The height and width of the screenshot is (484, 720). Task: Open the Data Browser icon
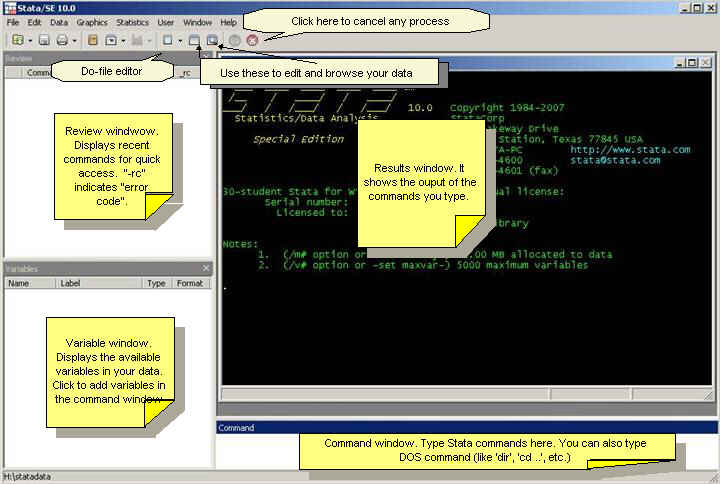[212, 40]
